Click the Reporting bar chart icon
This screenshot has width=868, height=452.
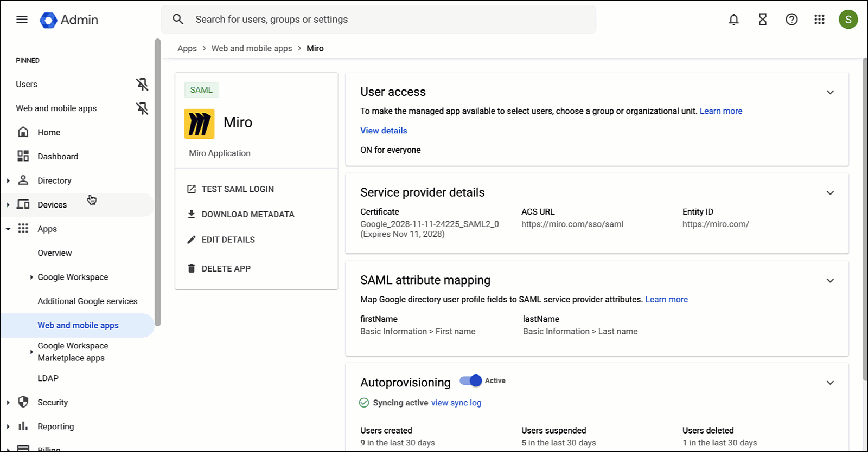(x=23, y=426)
